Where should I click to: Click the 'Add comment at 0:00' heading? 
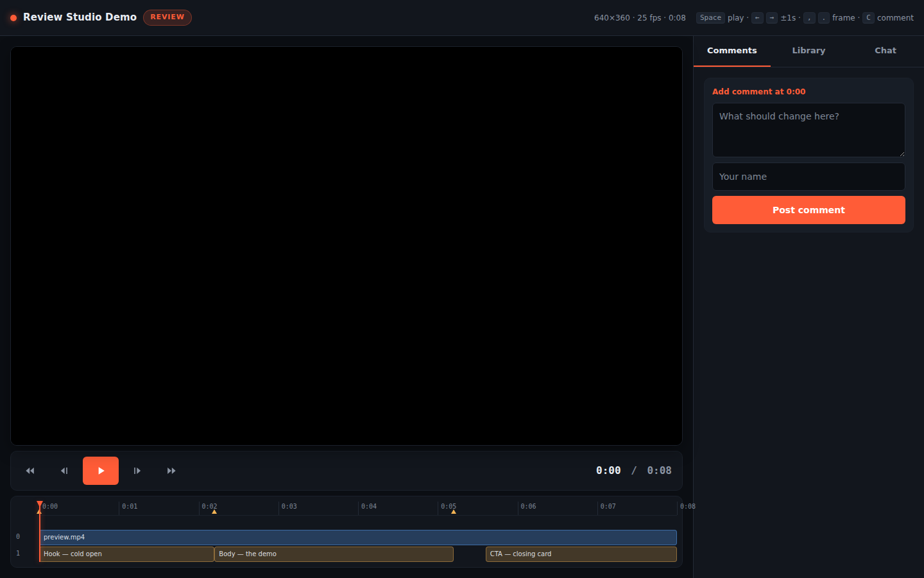coord(758,92)
